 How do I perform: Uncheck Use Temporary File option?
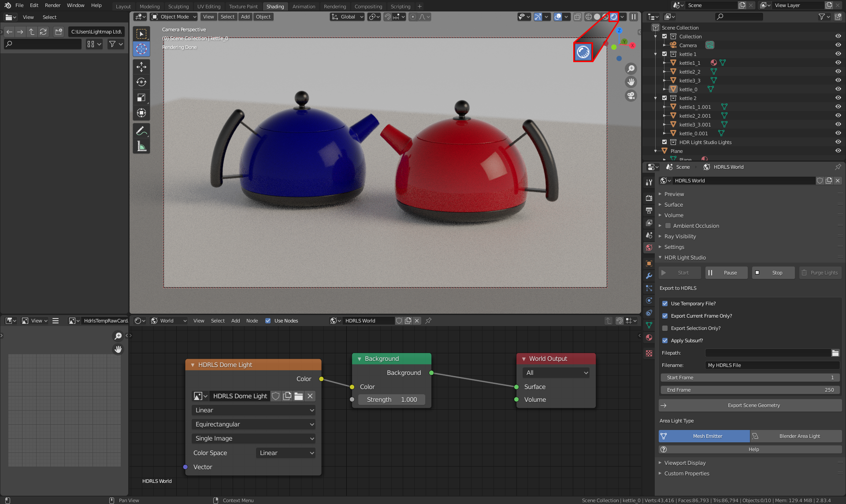tap(665, 304)
